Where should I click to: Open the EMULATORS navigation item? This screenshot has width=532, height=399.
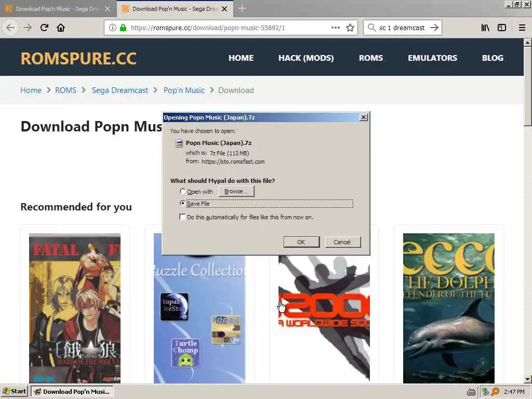(x=433, y=58)
